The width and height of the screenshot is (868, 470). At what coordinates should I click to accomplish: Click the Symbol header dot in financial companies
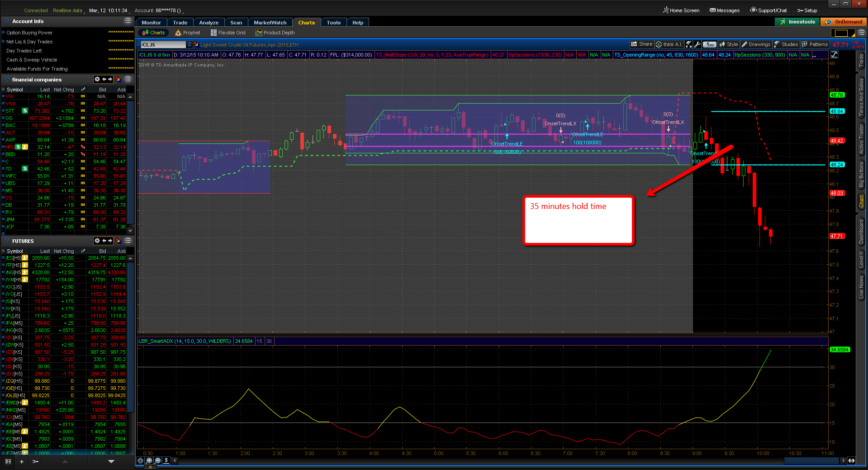click(4, 90)
